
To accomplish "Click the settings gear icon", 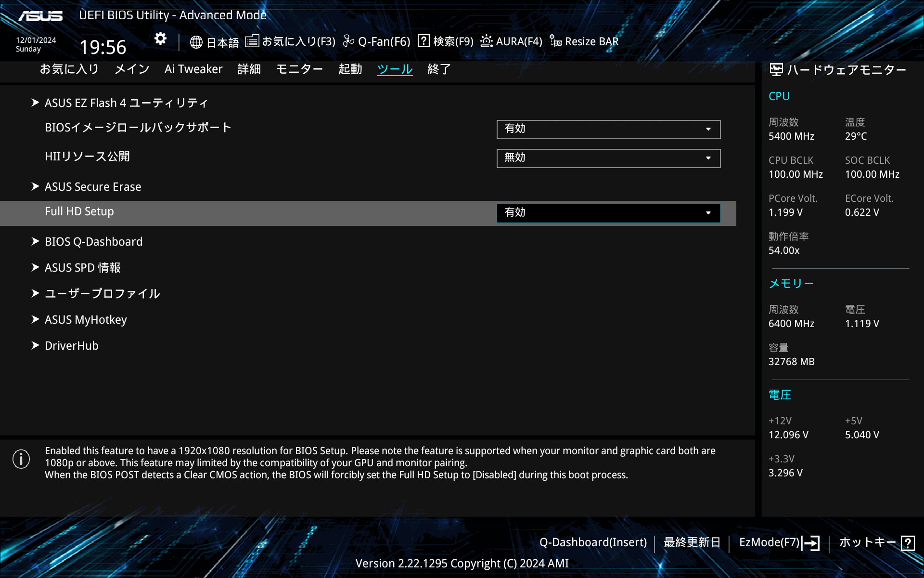I will point(160,39).
